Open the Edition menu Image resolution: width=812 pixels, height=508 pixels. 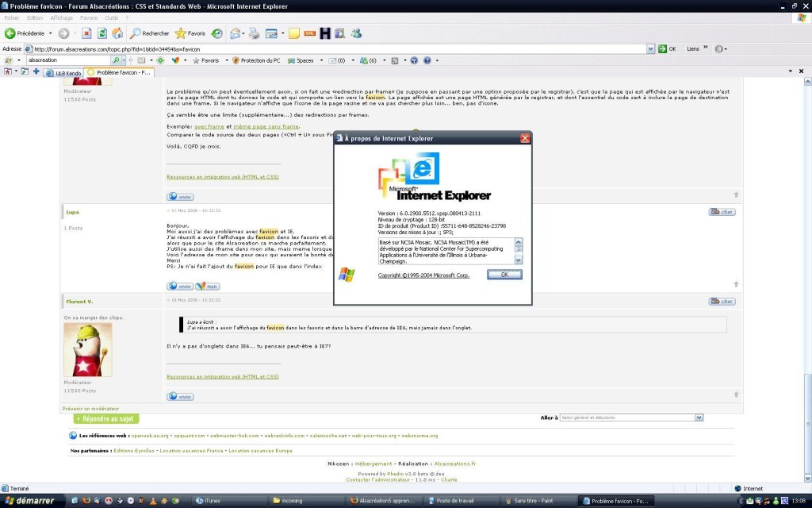click(x=35, y=17)
